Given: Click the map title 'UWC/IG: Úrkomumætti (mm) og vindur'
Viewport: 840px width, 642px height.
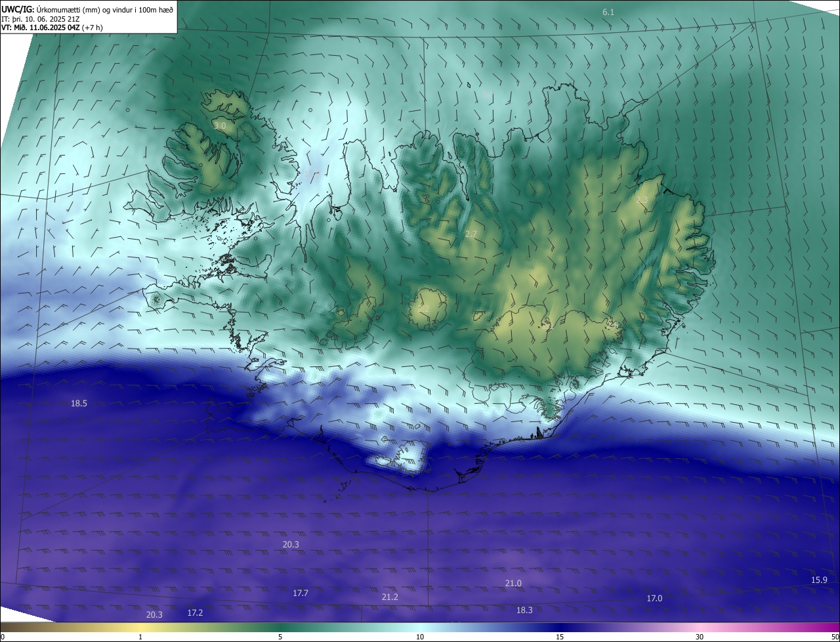Looking at the screenshot, I should point(87,10).
